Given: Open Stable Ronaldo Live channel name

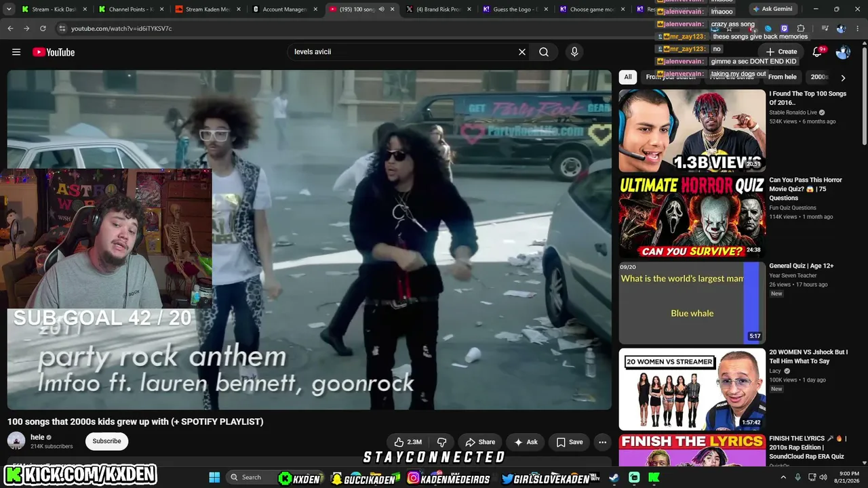Looking at the screenshot, I should click(793, 113).
